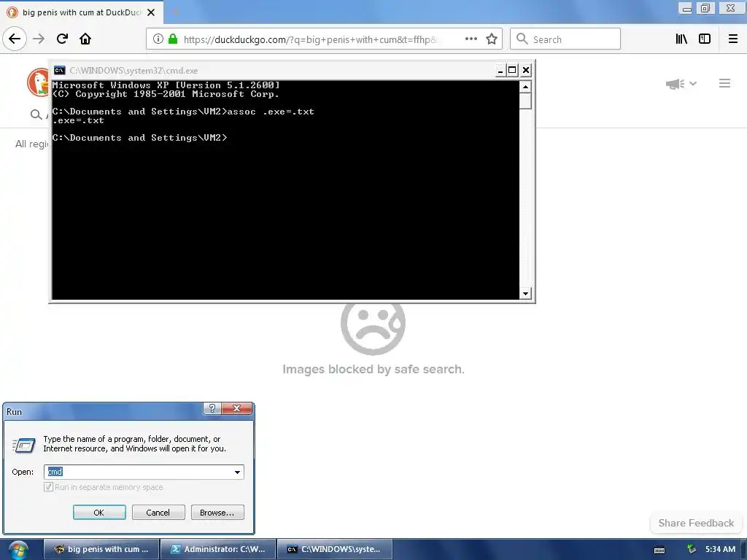Cancel the Run dialog
The image size is (747, 560).
tap(158, 513)
